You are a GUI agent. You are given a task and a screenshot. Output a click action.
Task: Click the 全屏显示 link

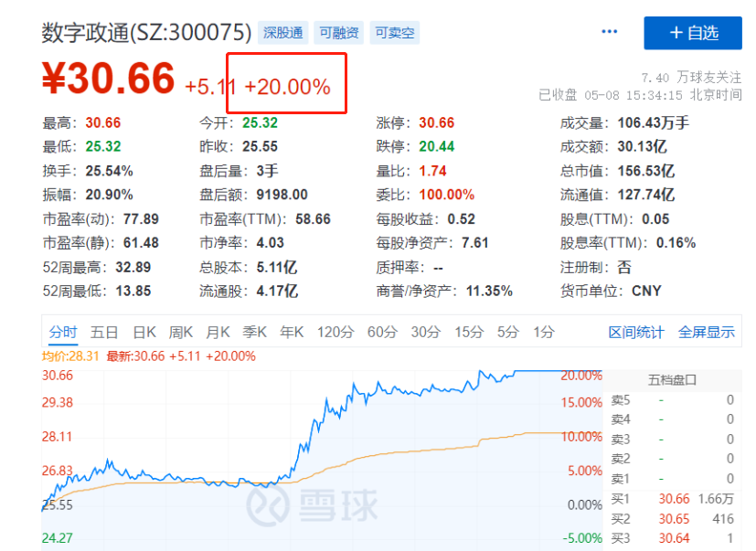pos(707,332)
